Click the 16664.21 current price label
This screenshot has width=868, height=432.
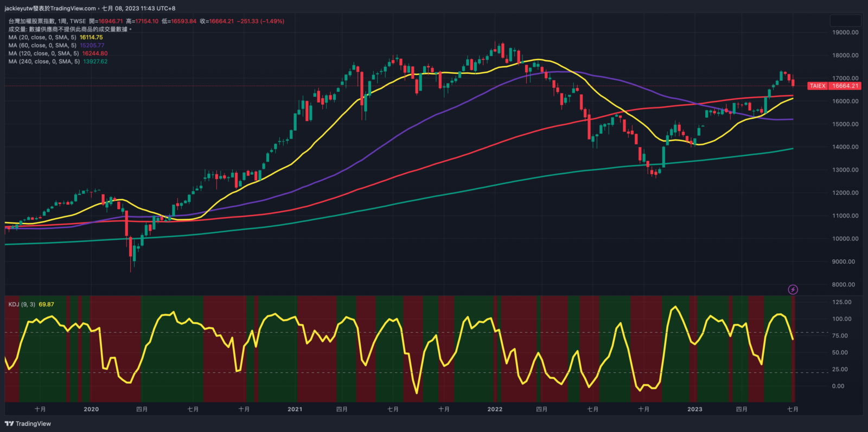pos(845,86)
